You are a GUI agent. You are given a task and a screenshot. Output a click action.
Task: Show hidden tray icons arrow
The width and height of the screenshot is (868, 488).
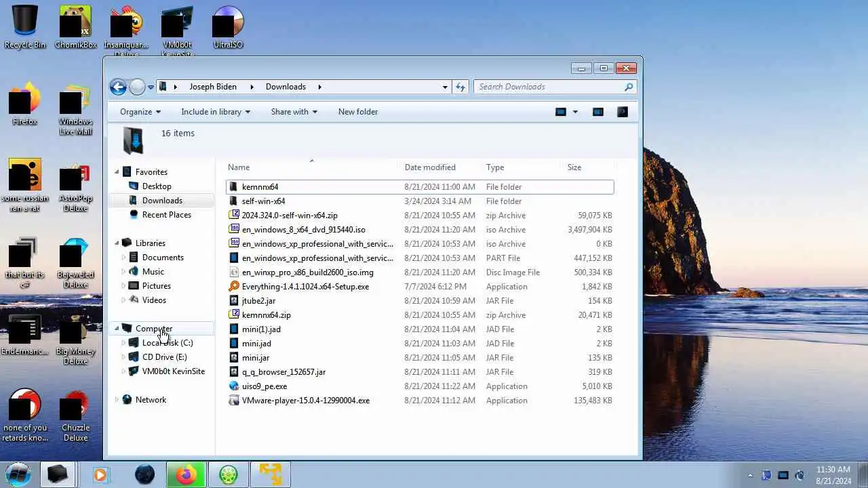[x=749, y=475]
